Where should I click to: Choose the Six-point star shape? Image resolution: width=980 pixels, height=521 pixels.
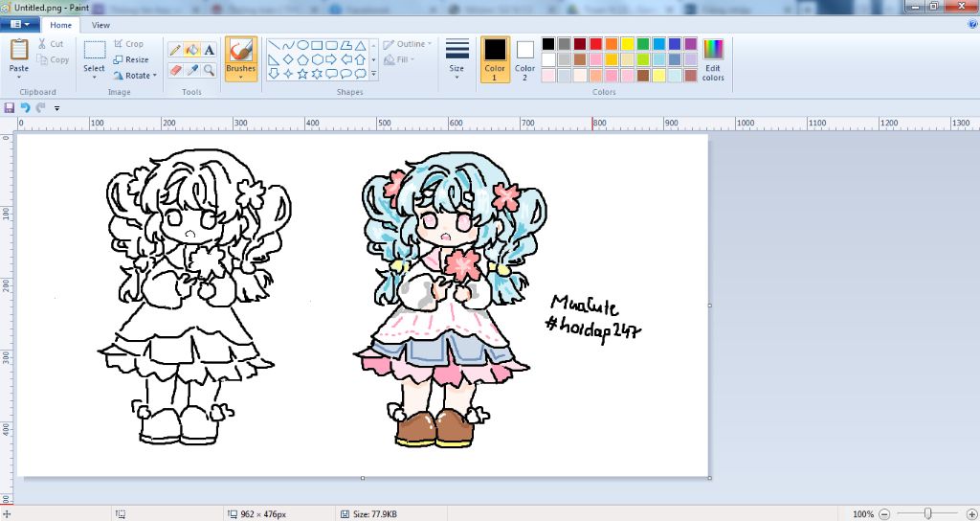click(x=317, y=73)
